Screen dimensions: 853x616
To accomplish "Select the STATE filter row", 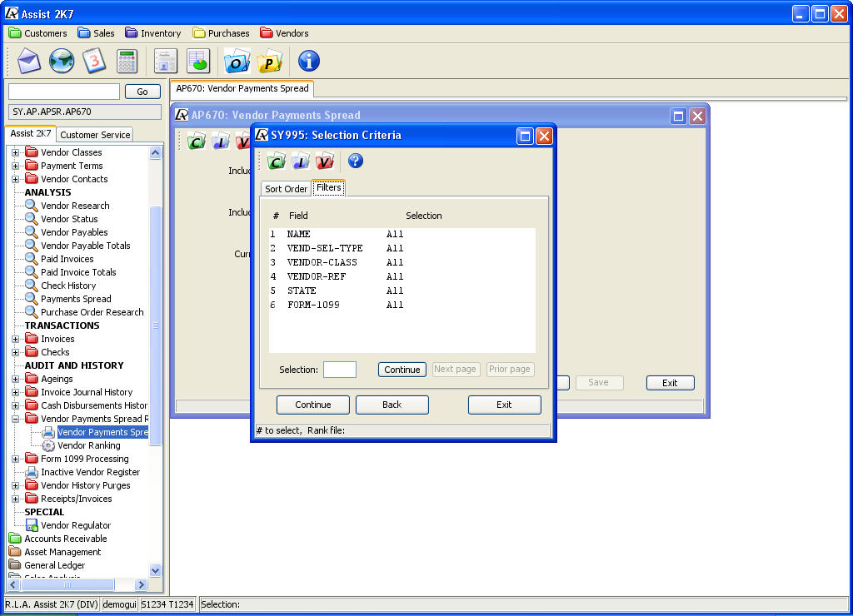I will (x=402, y=291).
